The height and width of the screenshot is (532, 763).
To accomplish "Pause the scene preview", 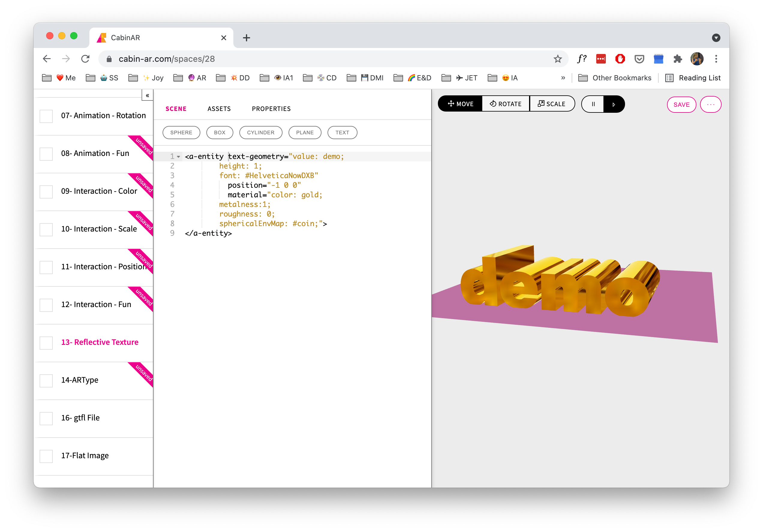I will pyautogui.click(x=593, y=104).
